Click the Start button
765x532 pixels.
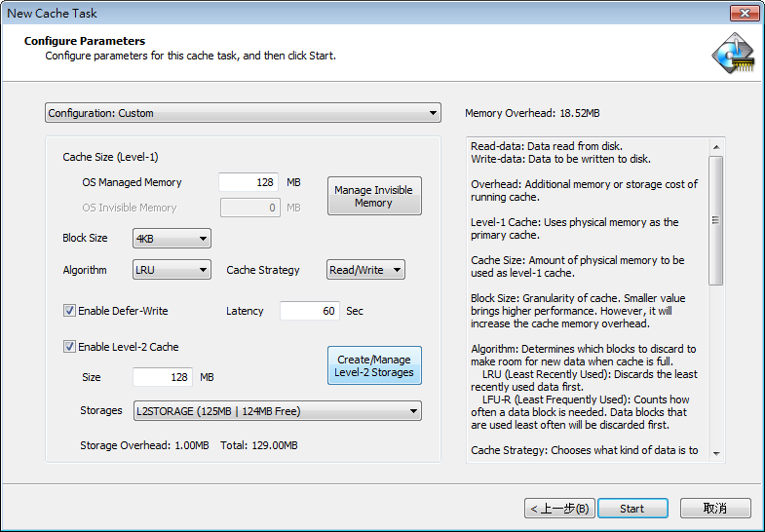click(x=632, y=509)
